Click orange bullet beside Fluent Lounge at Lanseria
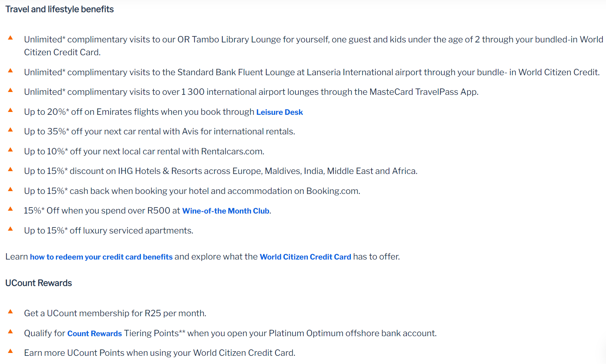606x364 pixels. 10,71
